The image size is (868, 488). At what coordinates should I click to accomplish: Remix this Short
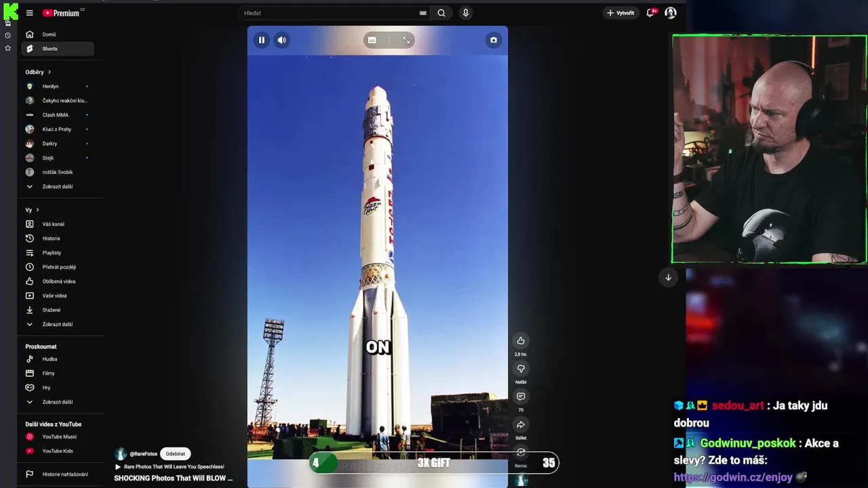point(521,452)
